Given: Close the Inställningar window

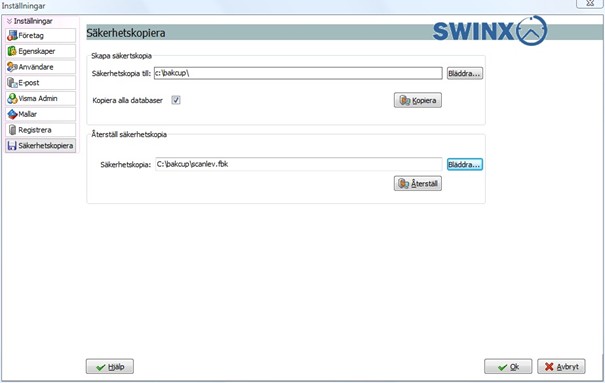Looking at the screenshot, I should pos(590,3).
